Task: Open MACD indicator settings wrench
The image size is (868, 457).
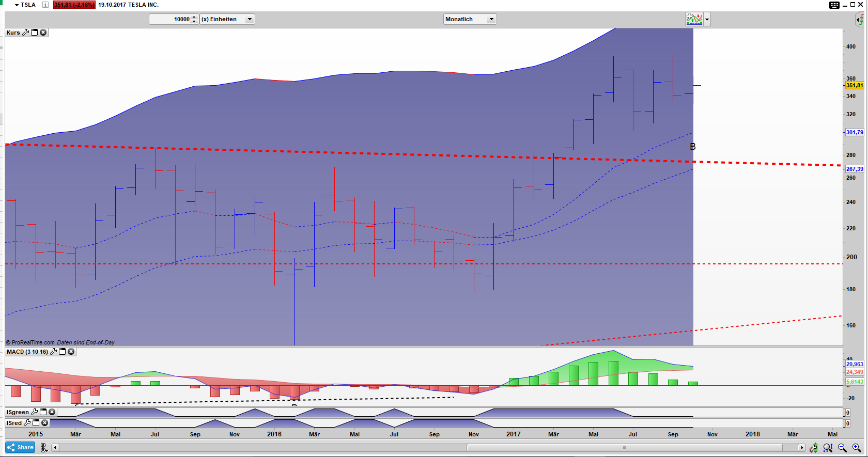Action: (54, 352)
